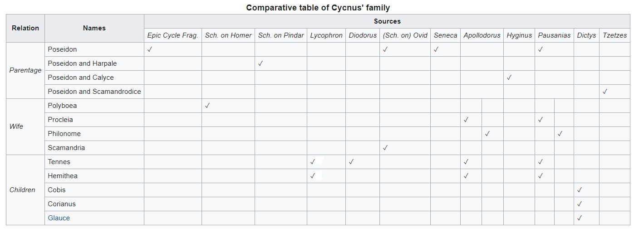Click the Poseidon and Harpale checkmark under Pindar
This screenshot has width=644, height=233.
click(x=260, y=63)
